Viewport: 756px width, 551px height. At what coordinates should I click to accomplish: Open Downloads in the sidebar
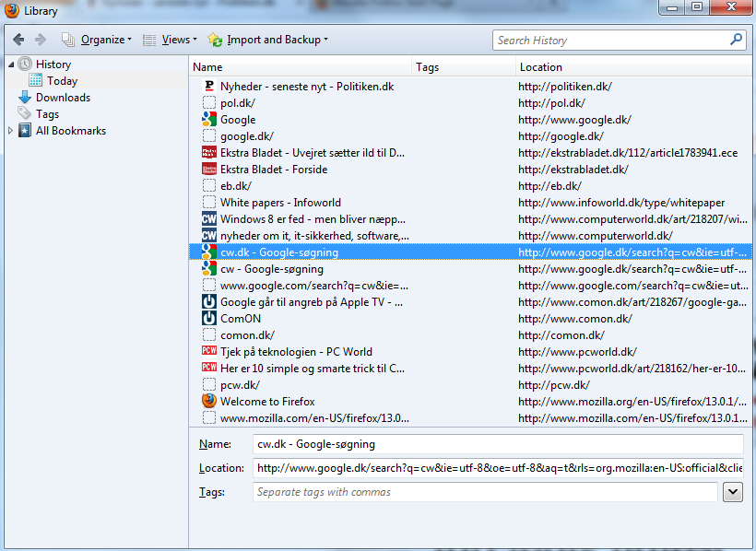[64, 98]
